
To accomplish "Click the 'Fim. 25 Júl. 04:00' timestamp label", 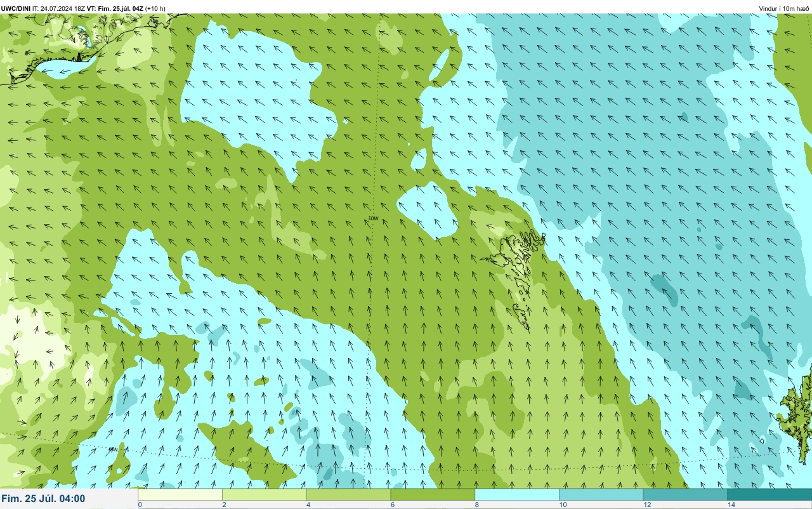I will click(x=43, y=499).
